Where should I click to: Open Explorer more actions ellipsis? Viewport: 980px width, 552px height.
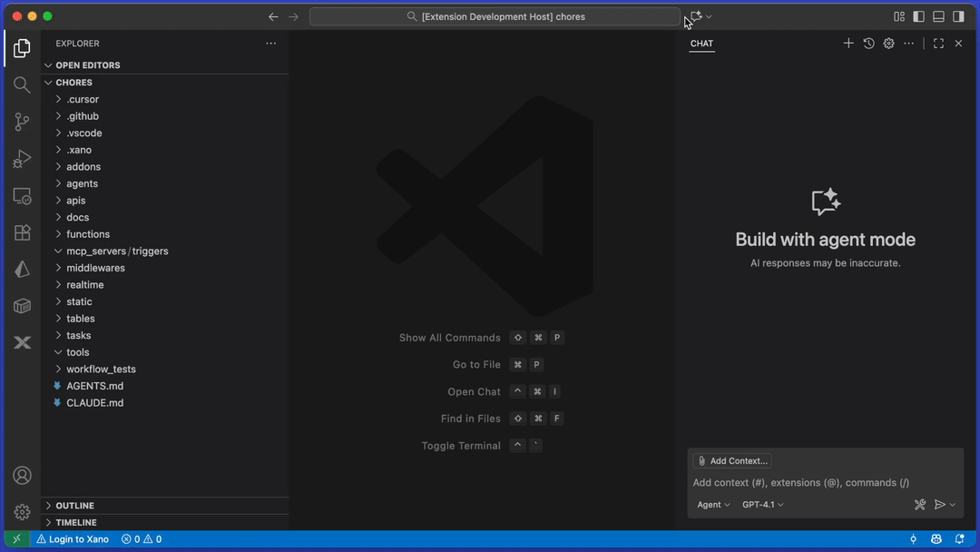[270, 44]
